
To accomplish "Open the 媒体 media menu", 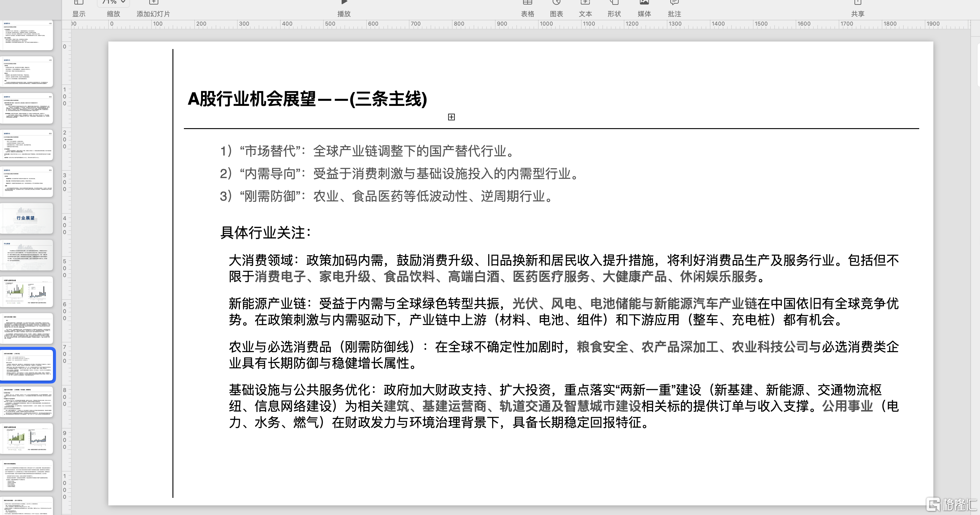I will tap(644, 9).
